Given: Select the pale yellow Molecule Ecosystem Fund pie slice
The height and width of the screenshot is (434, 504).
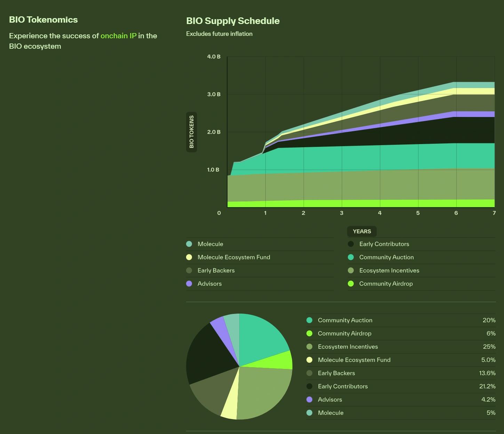Looking at the screenshot, I should (231, 400).
